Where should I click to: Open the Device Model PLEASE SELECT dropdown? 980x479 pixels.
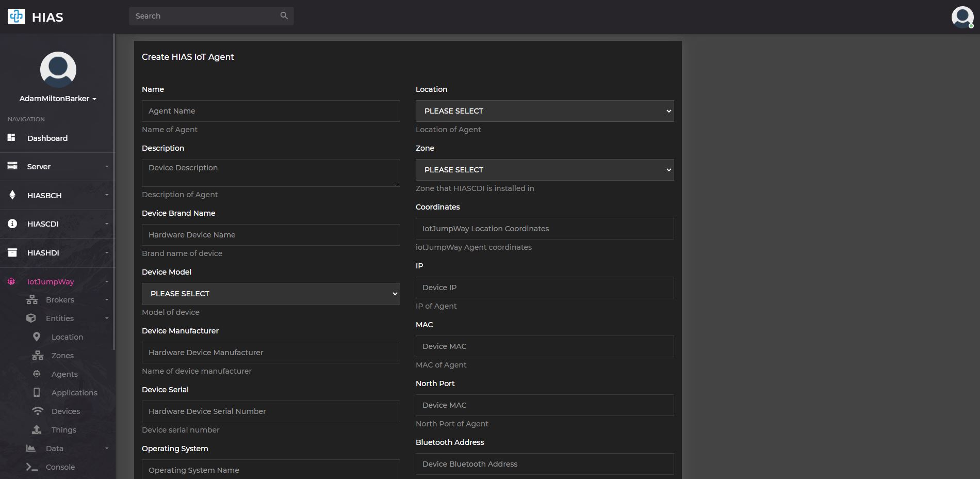coord(271,294)
